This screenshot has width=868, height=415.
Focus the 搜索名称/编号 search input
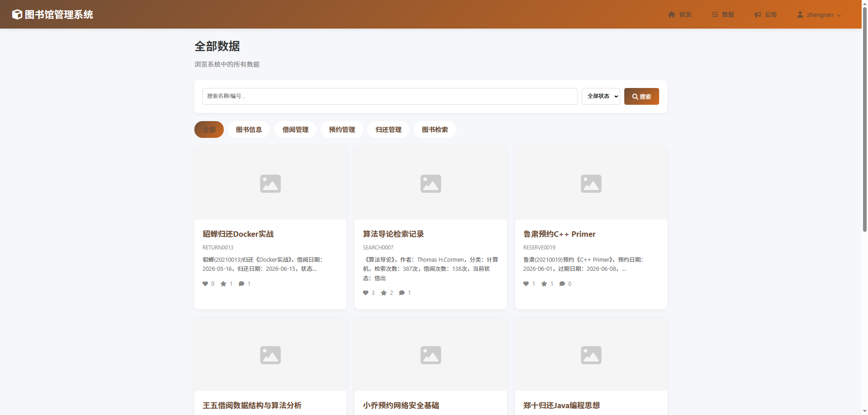390,96
